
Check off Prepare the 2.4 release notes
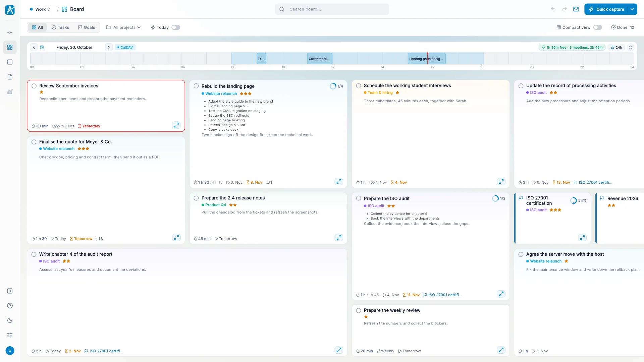(196, 198)
